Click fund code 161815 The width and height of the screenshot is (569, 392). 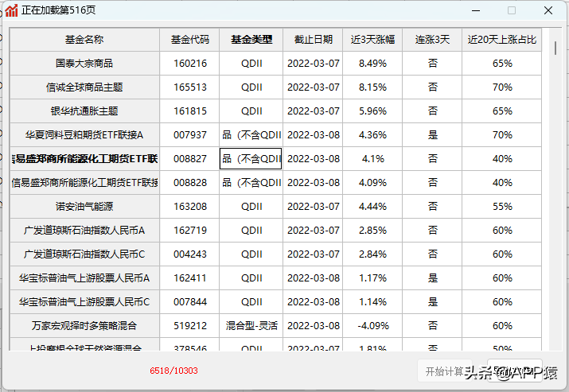click(189, 111)
